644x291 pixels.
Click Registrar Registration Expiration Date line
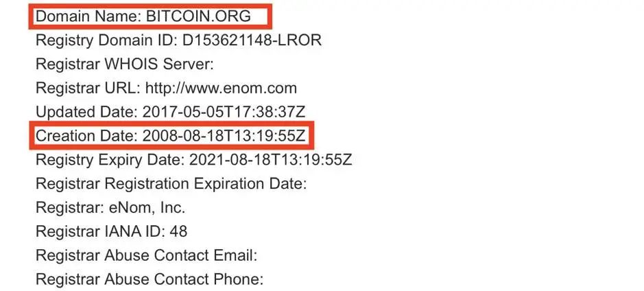click(x=171, y=183)
